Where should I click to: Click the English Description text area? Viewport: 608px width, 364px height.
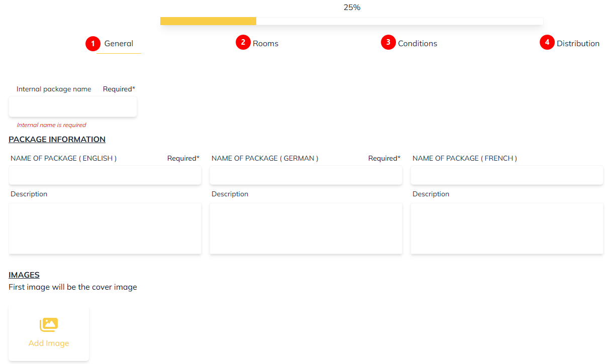[105, 228]
